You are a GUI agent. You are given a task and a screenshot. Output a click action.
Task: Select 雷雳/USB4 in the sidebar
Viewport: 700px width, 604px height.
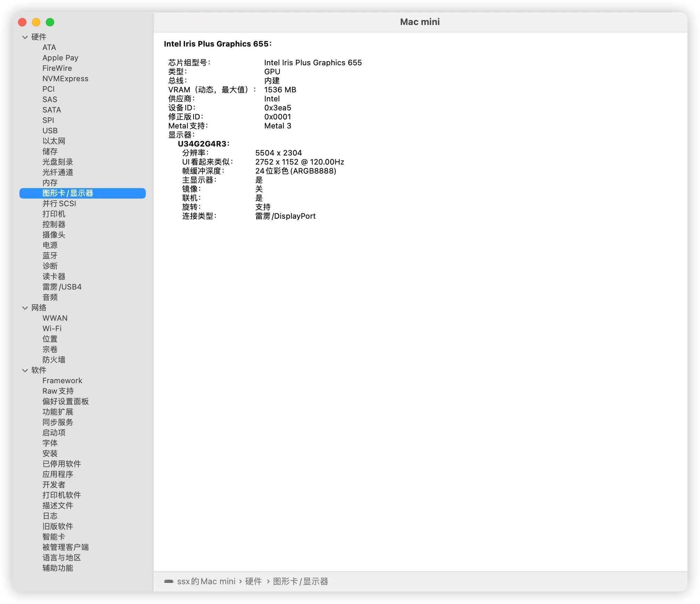point(62,287)
